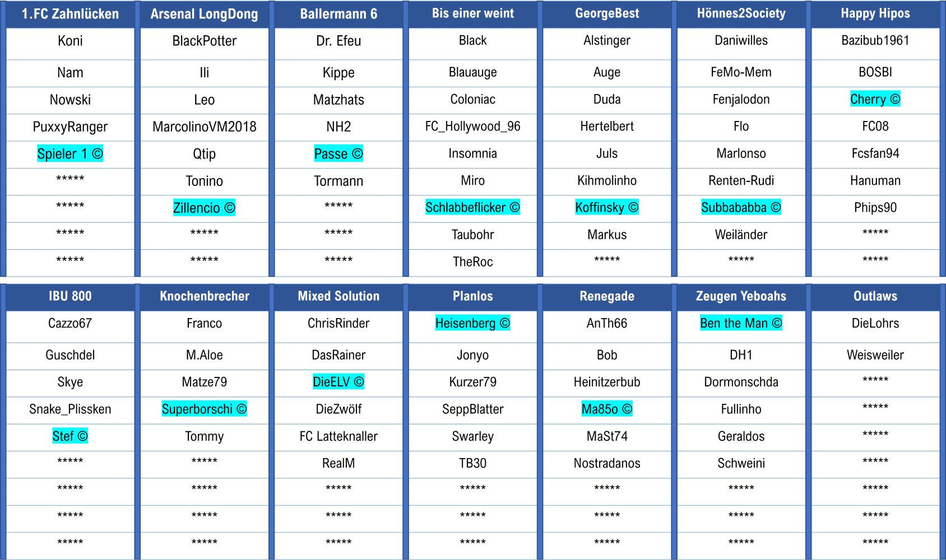This screenshot has height=560, width=946.
Task: Click highlighted Passe © entry
Action: click(338, 153)
